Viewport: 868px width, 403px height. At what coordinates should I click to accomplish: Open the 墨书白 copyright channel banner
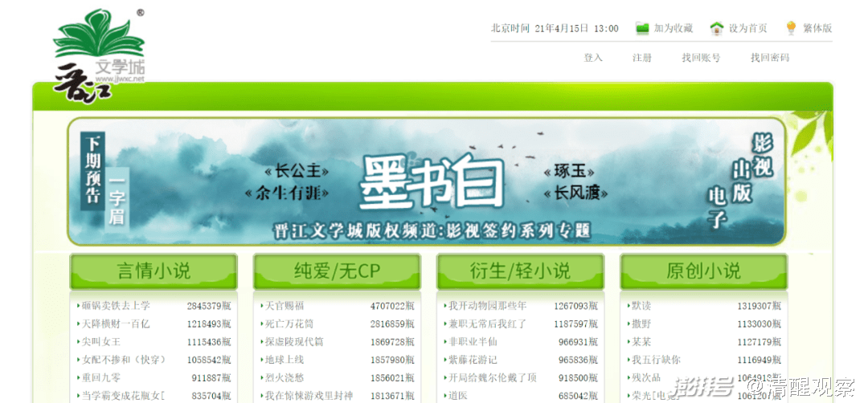[426, 181]
